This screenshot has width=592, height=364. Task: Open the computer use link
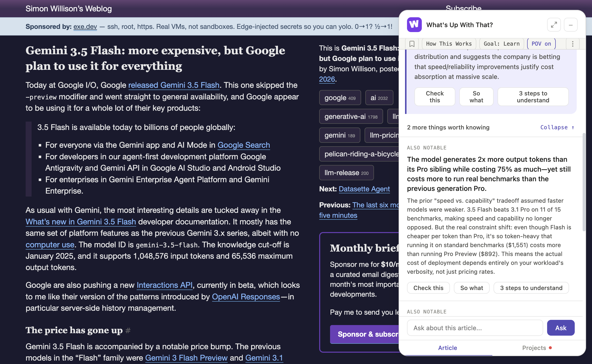pos(50,245)
